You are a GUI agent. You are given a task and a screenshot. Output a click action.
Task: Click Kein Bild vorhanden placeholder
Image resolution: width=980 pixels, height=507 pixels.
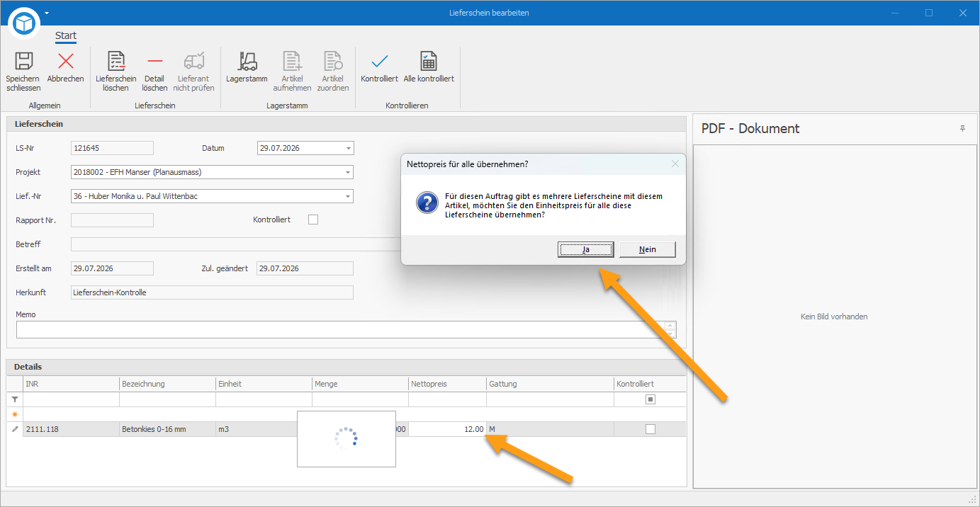[834, 317]
